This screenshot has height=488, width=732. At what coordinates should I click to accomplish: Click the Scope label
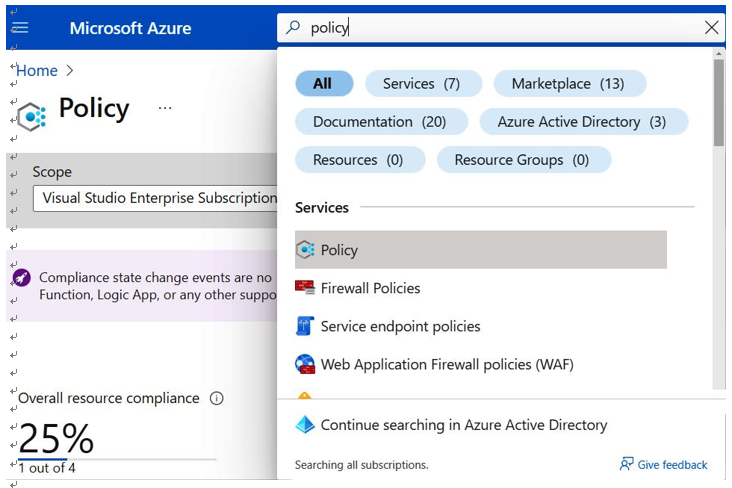[52, 172]
